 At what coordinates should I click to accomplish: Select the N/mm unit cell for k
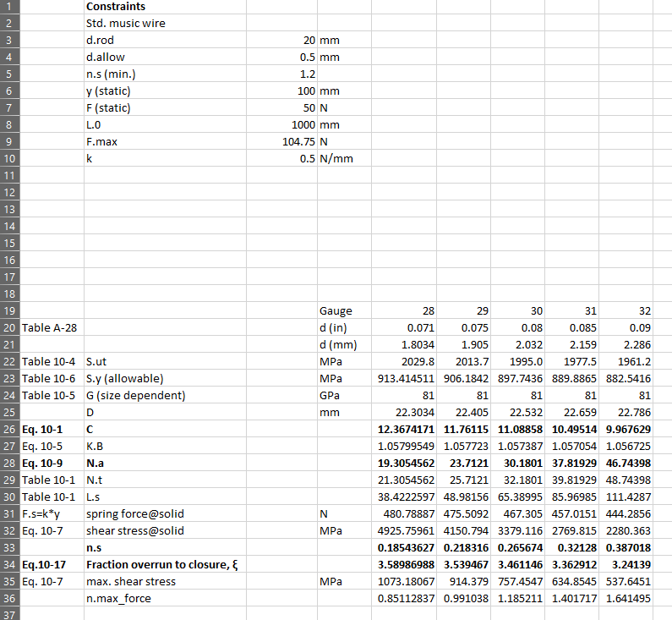coord(344,159)
